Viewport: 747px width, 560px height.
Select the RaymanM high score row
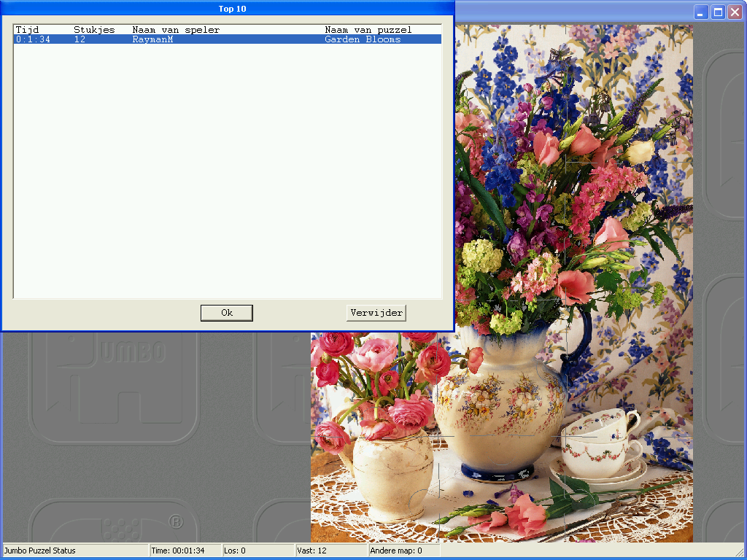point(228,39)
